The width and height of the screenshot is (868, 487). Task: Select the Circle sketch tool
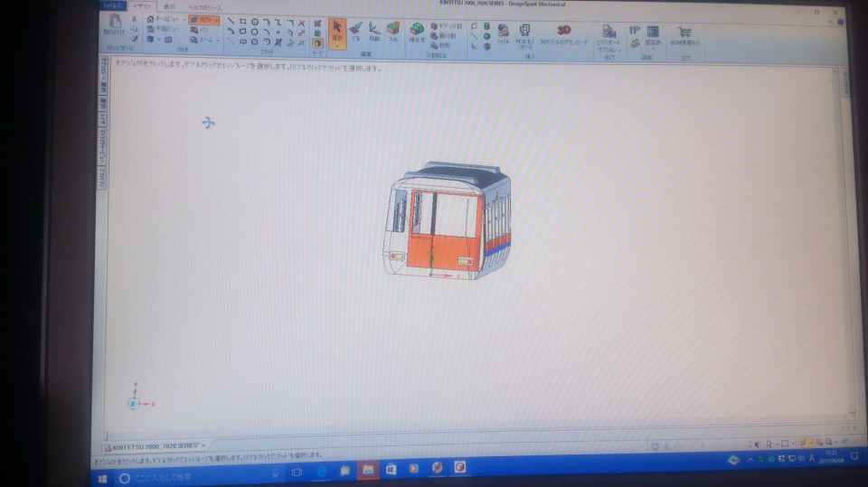pyautogui.click(x=255, y=22)
